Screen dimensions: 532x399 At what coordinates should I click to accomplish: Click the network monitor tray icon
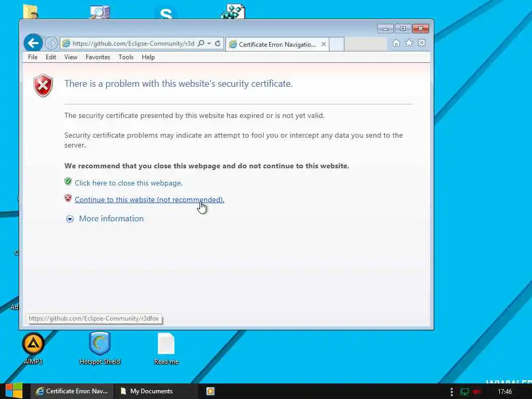tap(464, 392)
